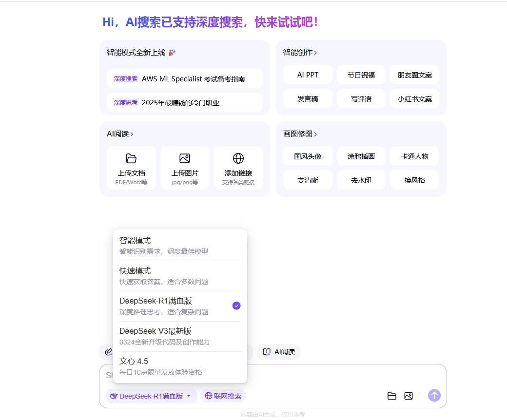Click the 0324全新升级代码及创作能力 description
This screenshot has width=507, height=420.
click(x=165, y=342)
